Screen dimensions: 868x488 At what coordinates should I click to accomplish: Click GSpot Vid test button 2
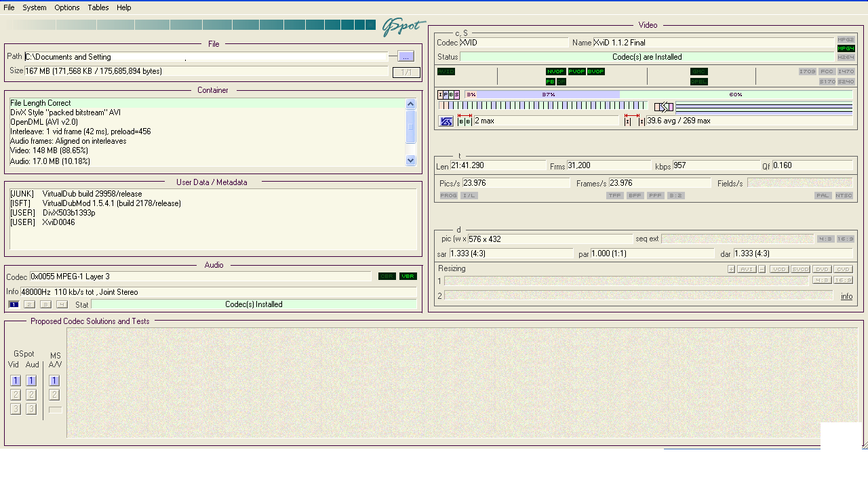tap(16, 394)
